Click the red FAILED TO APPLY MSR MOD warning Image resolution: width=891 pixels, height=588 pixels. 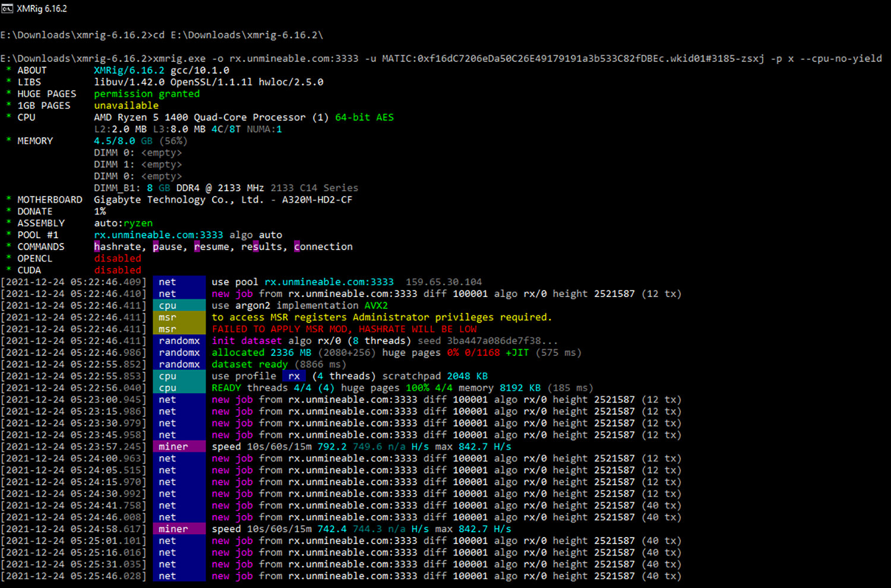click(344, 329)
